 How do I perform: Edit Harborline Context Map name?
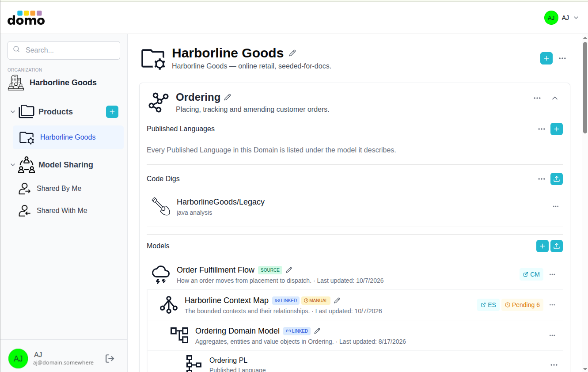click(337, 300)
